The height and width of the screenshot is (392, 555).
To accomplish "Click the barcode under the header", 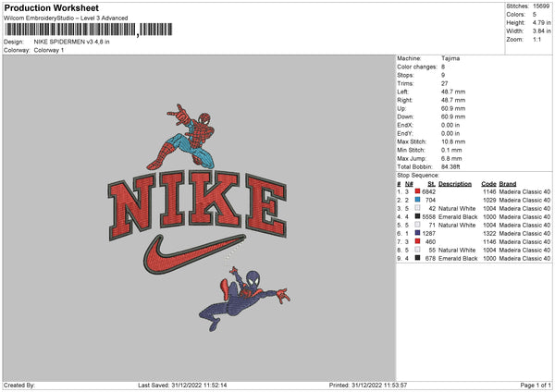I will pos(89,30).
